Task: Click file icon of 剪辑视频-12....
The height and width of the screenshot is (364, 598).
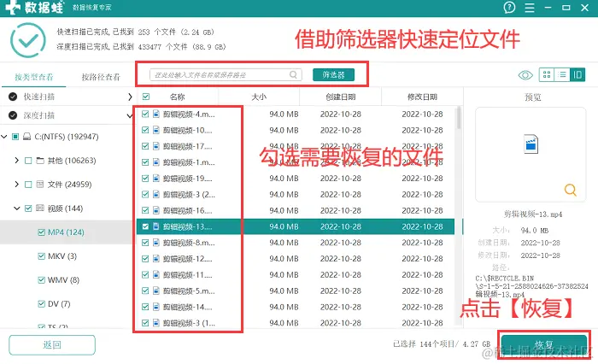Action: 156,258
